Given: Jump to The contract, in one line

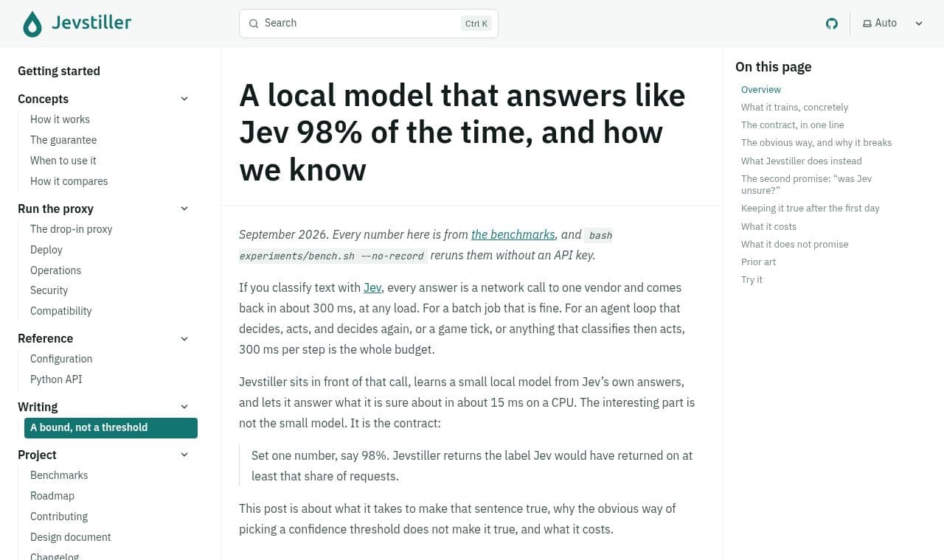Looking at the screenshot, I should (x=793, y=125).
